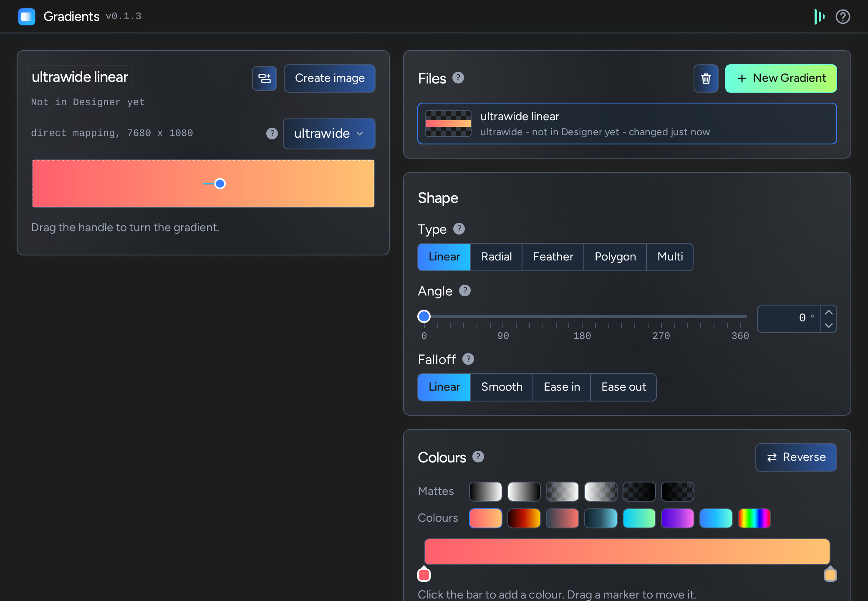This screenshot has height=601, width=868.
Task: Pick the black-to-white matte preset
Action: (x=486, y=491)
